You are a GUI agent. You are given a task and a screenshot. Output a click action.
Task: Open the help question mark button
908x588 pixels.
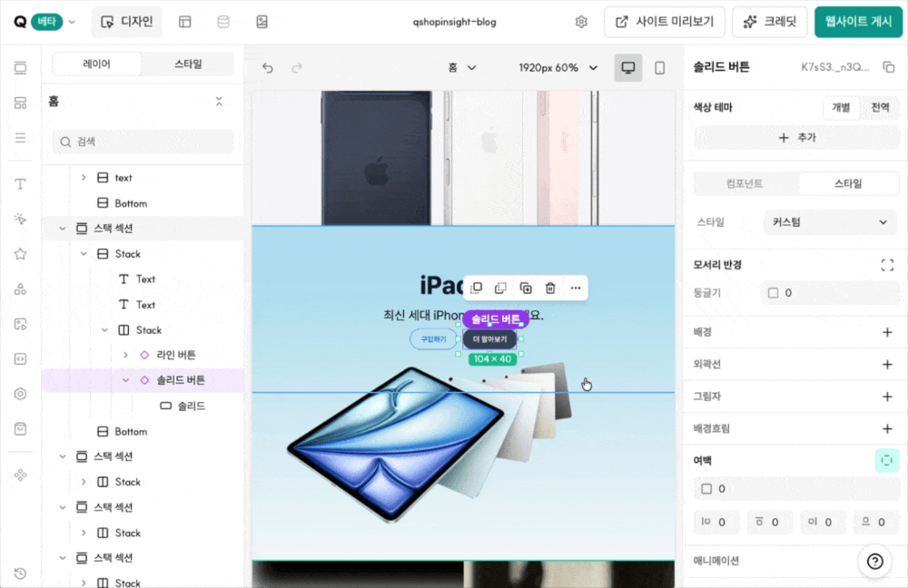point(875,561)
